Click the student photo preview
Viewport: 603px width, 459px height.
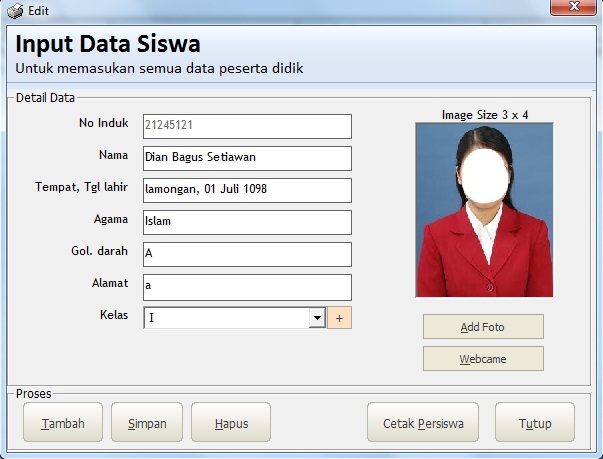[485, 210]
